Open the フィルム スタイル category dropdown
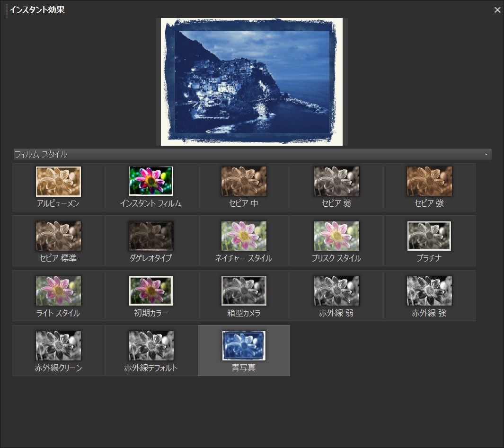The image size is (504, 448). [x=252, y=154]
